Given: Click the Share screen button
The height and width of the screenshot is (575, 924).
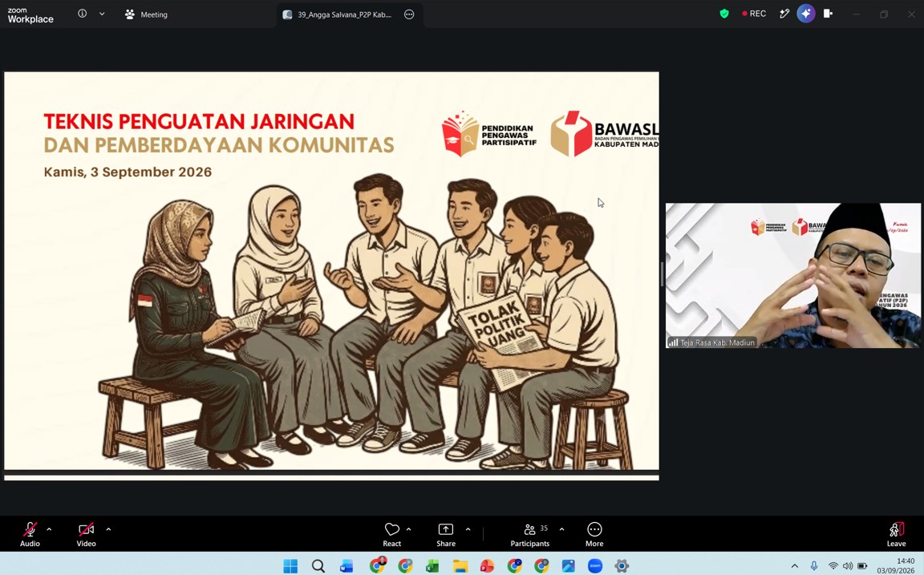Looking at the screenshot, I should coord(445,534).
